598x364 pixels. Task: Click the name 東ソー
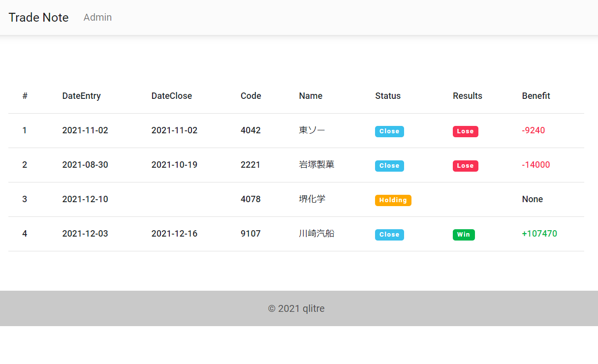point(312,130)
